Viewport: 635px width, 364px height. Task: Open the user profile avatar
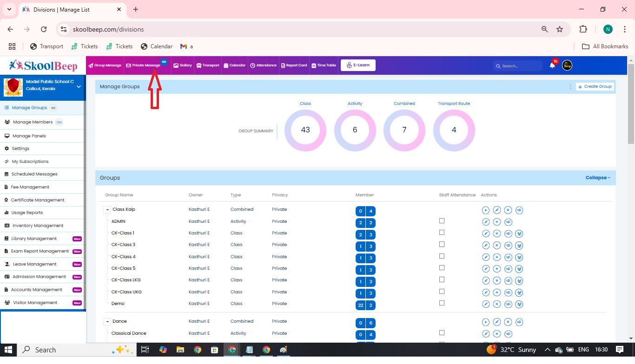click(x=567, y=65)
